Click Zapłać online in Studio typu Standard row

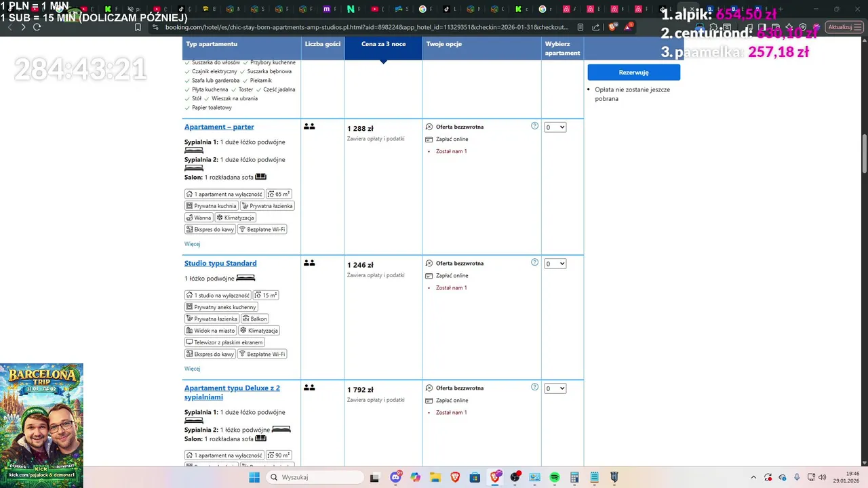point(452,275)
